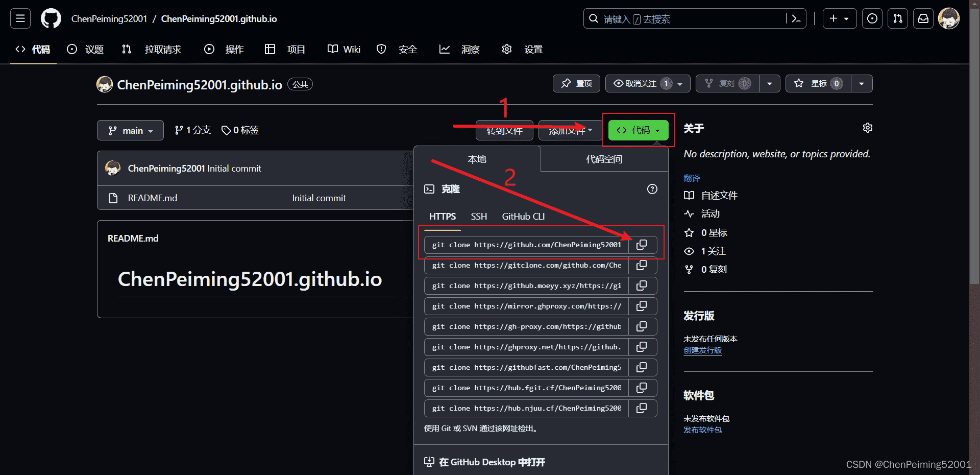
Task: Star the repository with 星标 button
Action: coord(818,83)
